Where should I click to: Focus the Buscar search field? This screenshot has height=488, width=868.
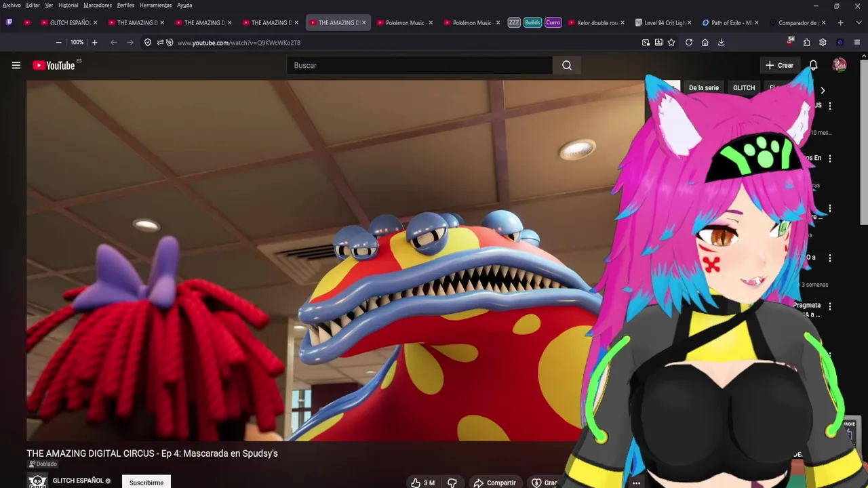click(x=419, y=65)
